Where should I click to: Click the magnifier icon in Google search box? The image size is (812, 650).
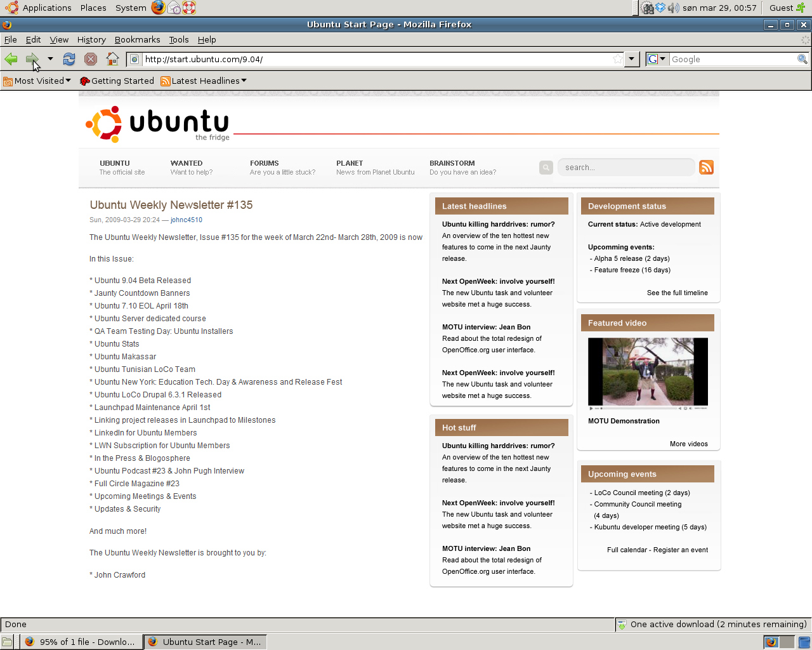(x=802, y=59)
